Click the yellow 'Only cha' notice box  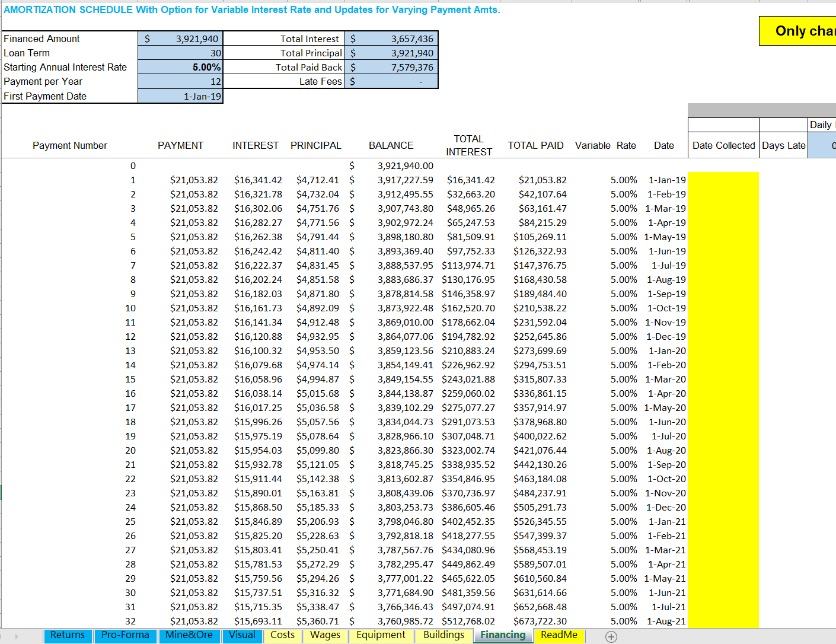coord(797,31)
